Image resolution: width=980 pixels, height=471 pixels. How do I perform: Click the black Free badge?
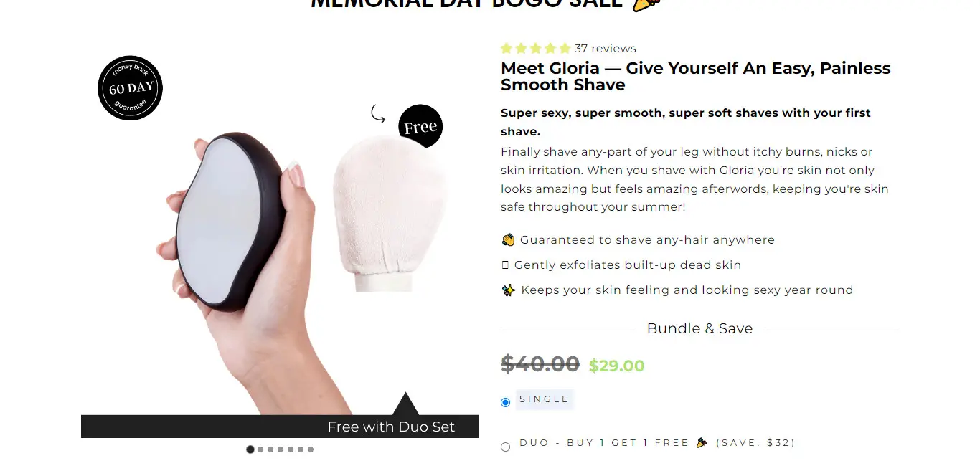click(420, 127)
